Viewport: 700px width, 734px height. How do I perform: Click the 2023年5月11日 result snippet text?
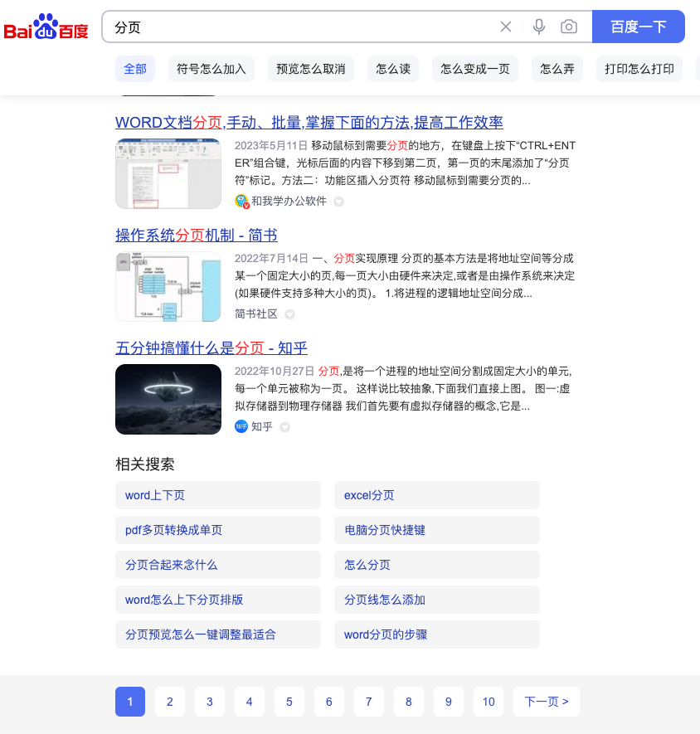point(405,163)
